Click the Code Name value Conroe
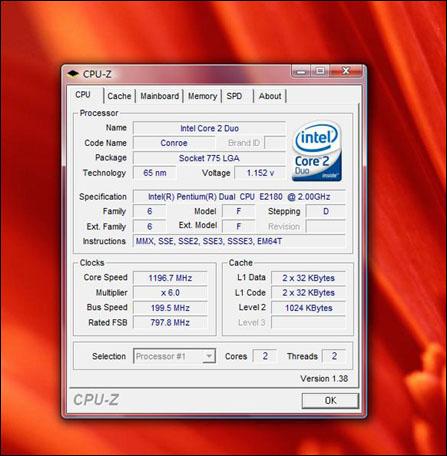The width and height of the screenshot is (447, 456). (x=174, y=143)
